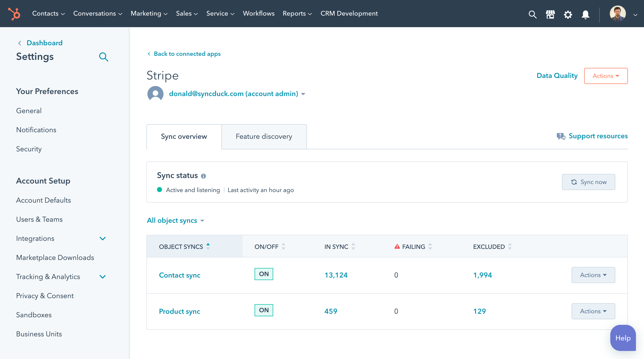The image size is (644, 359).
Task: Toggle Product sync off
Action: point(264,310)
